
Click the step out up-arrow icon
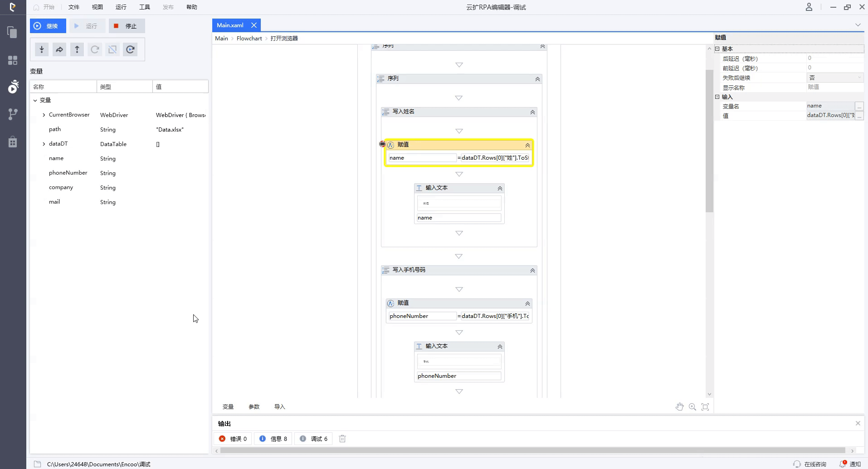tap(77, 49)
